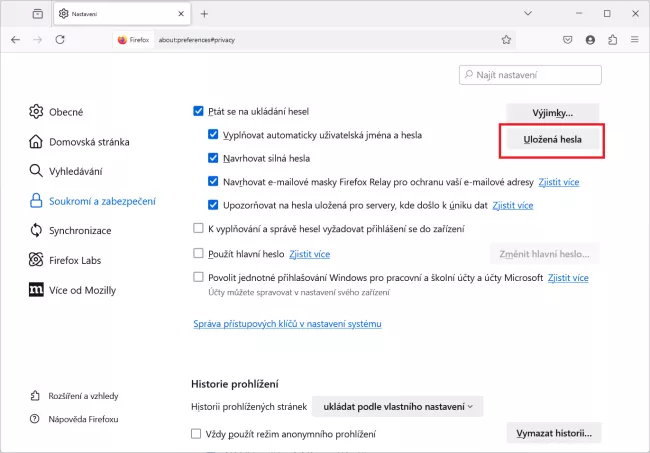Click the reload page icon
The image size is (650, 453).
(x=60, y=40)
